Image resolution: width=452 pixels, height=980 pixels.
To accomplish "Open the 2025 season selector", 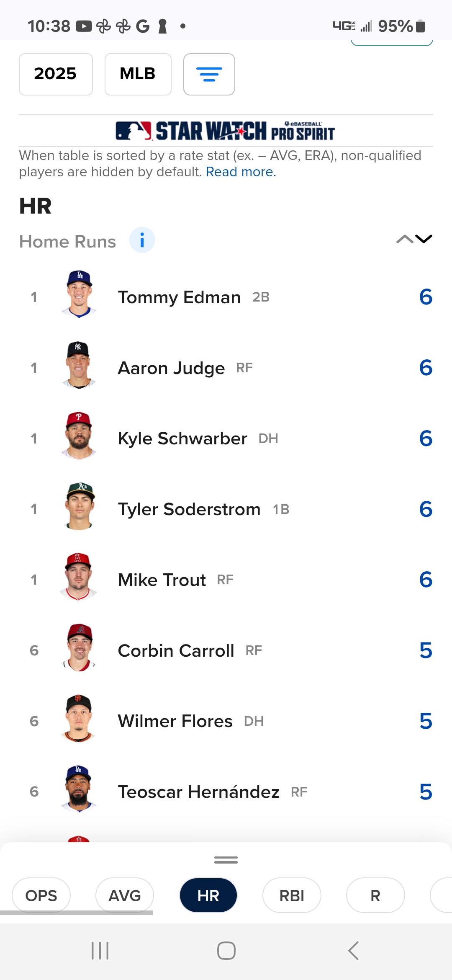I will point(56,74).
